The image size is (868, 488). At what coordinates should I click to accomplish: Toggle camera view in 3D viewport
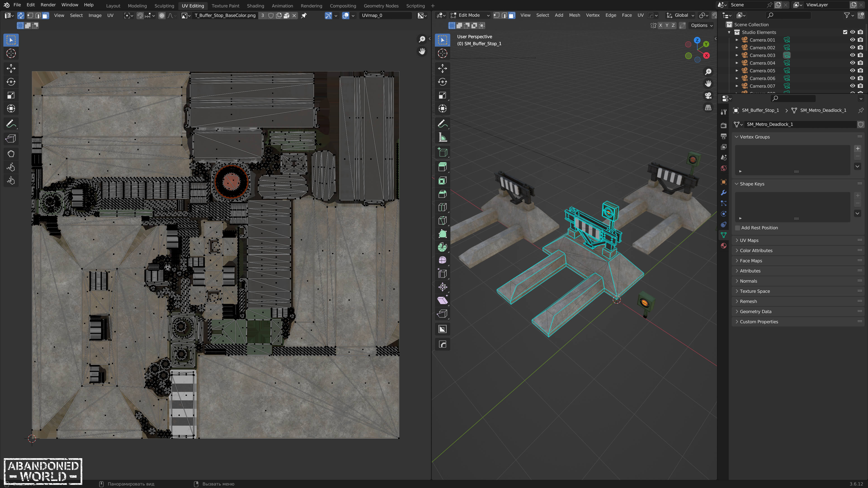pyautogui.click(x=708, y=96)
